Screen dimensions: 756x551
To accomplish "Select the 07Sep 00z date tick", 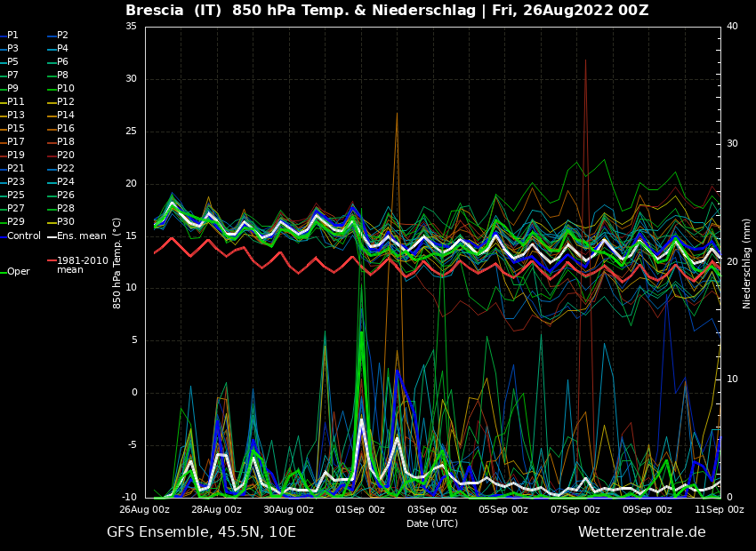I will [x=575, y=510].
